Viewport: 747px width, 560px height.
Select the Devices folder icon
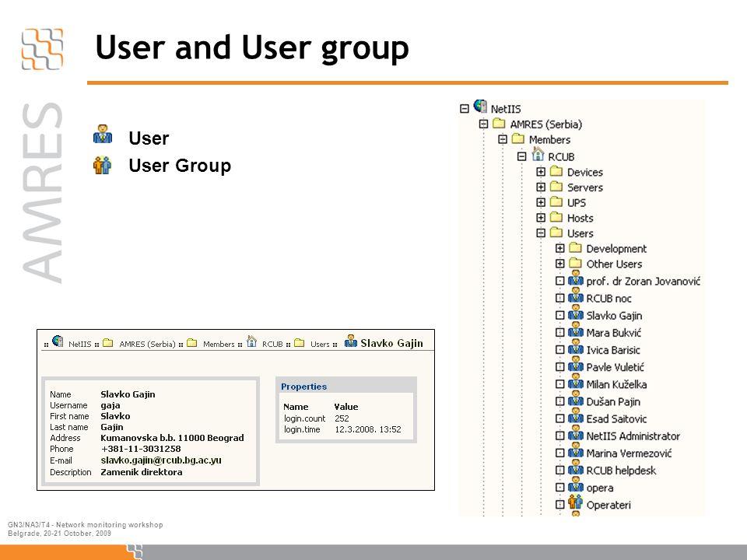(x=556, y=171)
